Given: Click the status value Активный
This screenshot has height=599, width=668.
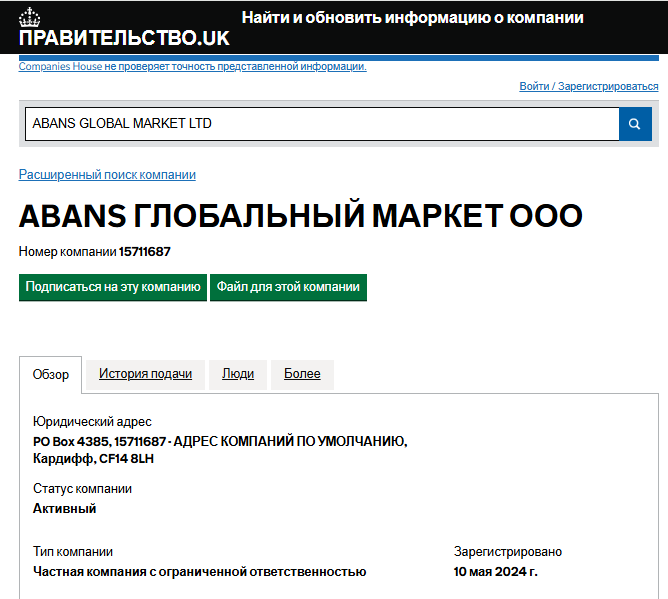Looking at the screenshot, I should click(65, 509).
